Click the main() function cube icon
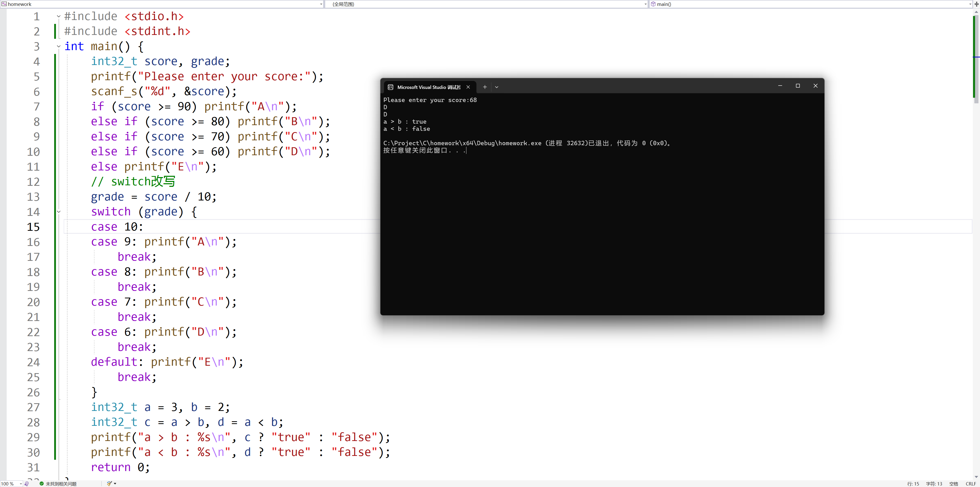The height and width of the screenshot is (487, 980). coord(653,4)
